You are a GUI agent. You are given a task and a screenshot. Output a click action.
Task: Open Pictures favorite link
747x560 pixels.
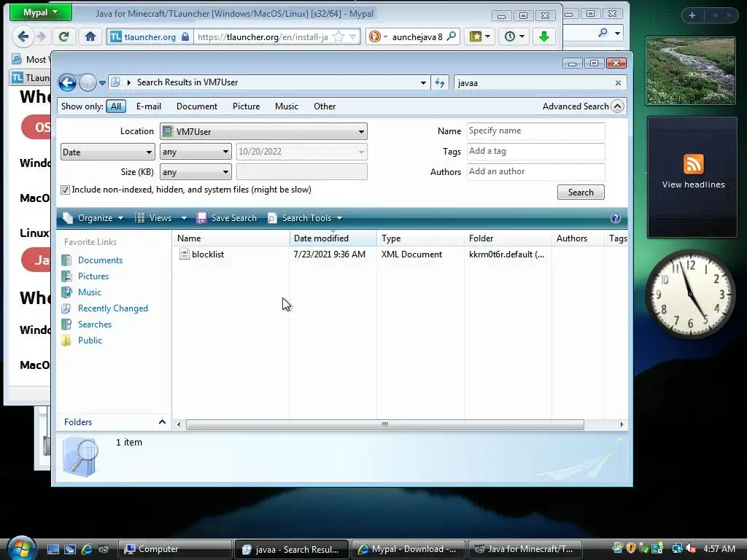[93, 276]
